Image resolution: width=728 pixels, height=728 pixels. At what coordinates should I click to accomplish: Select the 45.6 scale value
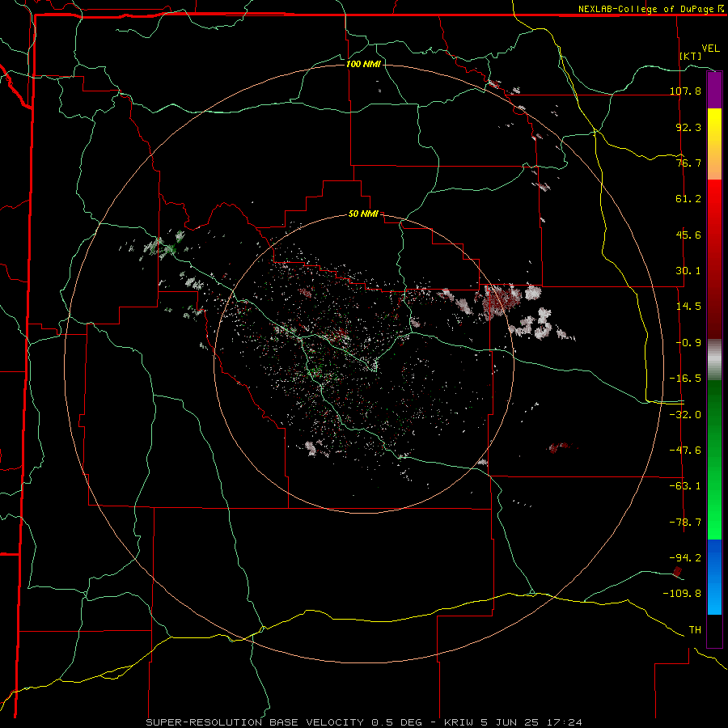688,235
